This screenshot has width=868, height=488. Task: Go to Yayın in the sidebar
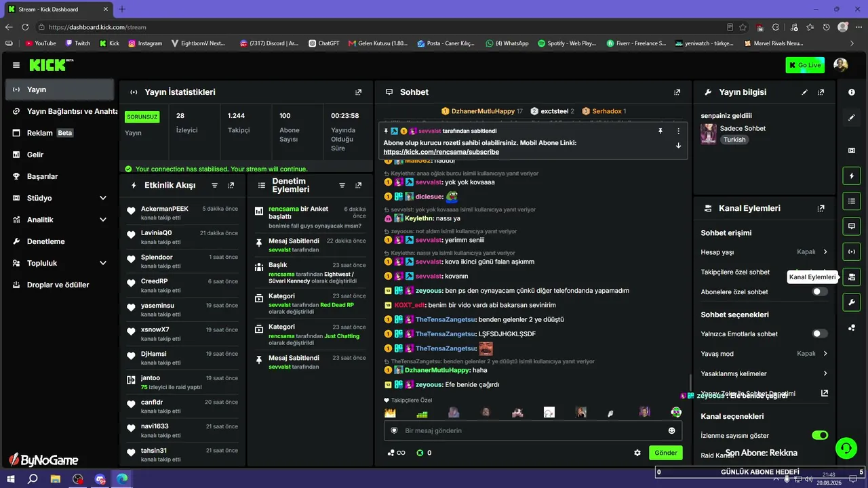(60, 89)
